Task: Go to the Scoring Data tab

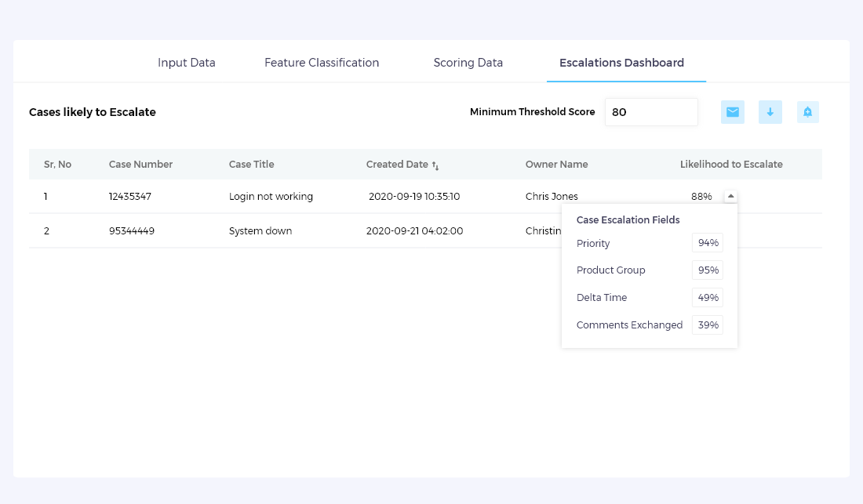Action: click(468, 63)
